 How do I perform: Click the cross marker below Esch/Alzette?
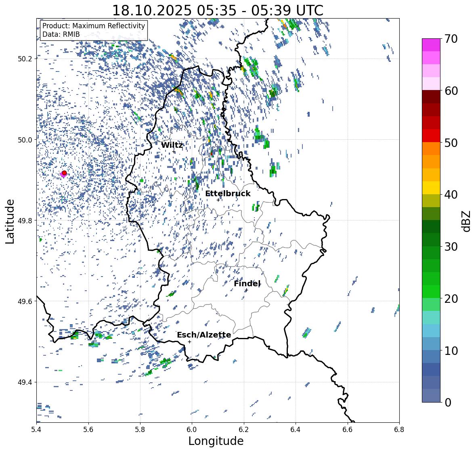(189, 342)
